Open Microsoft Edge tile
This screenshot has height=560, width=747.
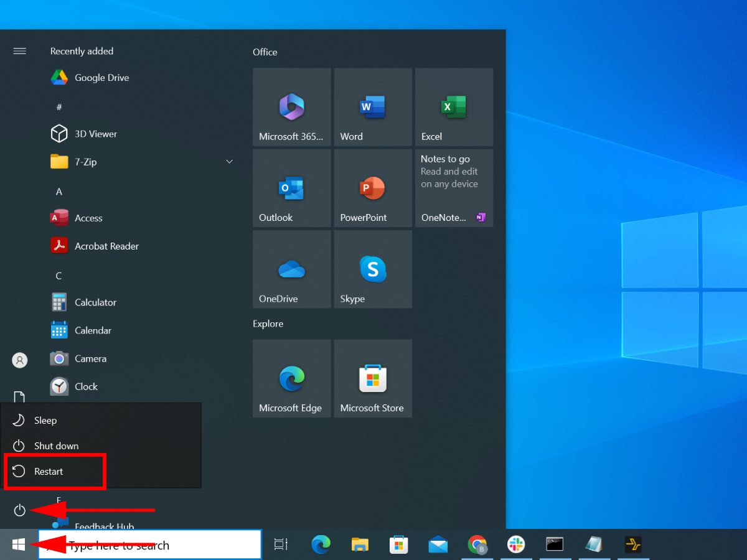point(292,378)
